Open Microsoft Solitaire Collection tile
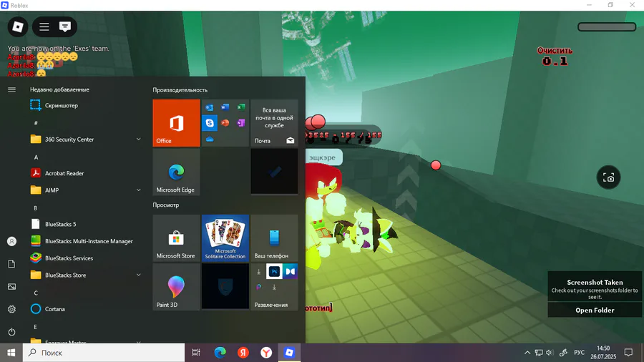Image resolution: width=644 pixels, height=362 pixels. tap(225, 238)
